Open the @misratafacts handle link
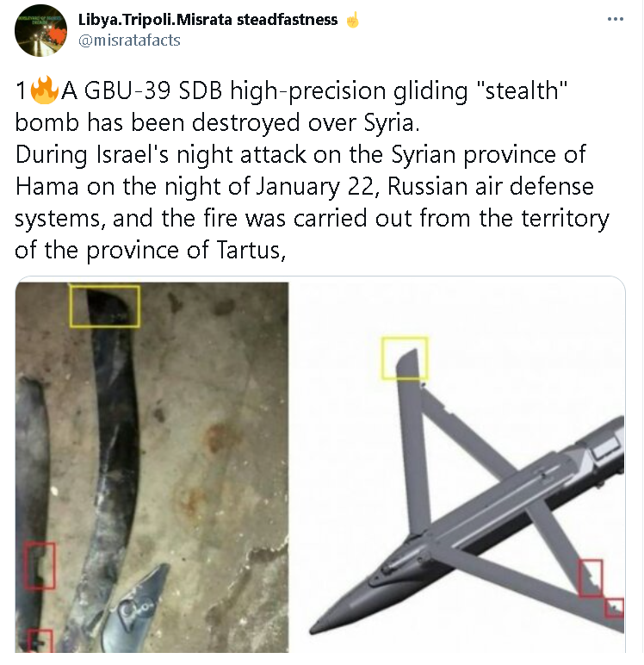The image size is (644, 665). point(129,40)
